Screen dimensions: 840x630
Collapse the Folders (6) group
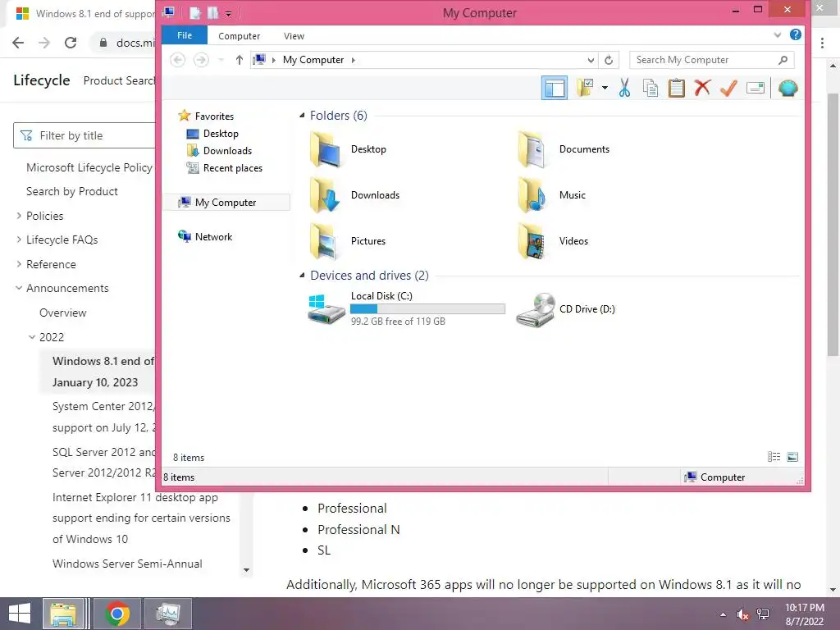(x=302, y=115)
